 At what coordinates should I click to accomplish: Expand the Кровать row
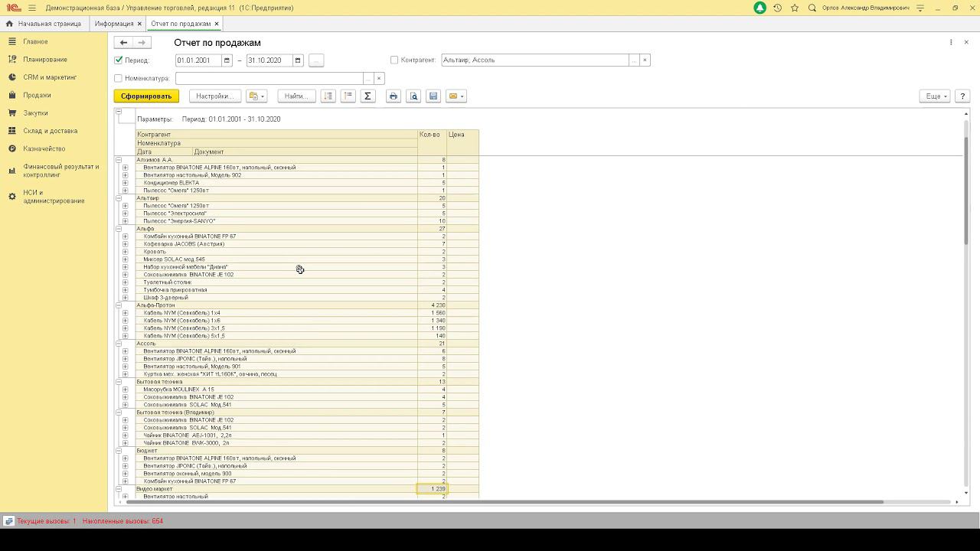126,252
